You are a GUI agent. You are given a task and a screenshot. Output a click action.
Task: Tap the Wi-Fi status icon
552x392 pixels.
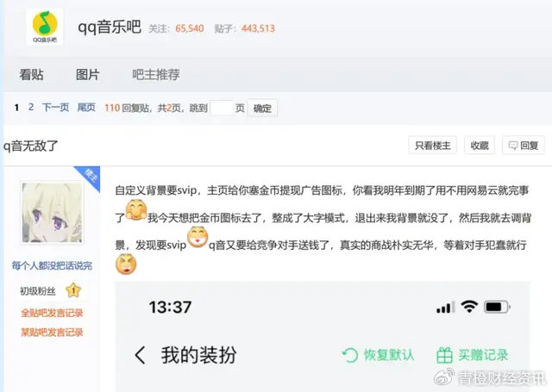click(469, 307)
